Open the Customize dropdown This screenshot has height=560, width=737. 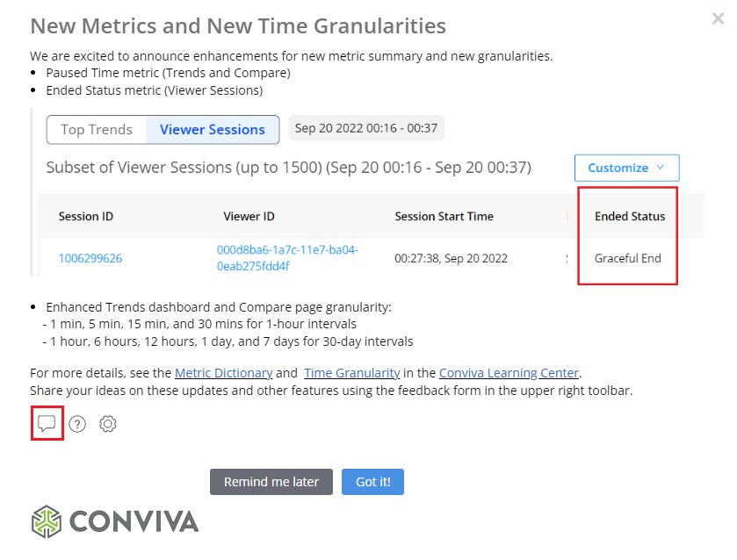(x=626, y=168)
